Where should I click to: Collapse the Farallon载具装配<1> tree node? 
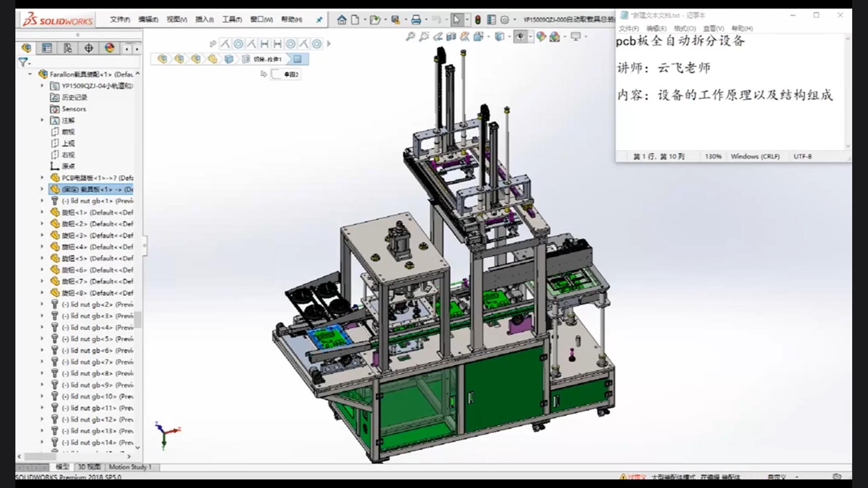point(30,74)
